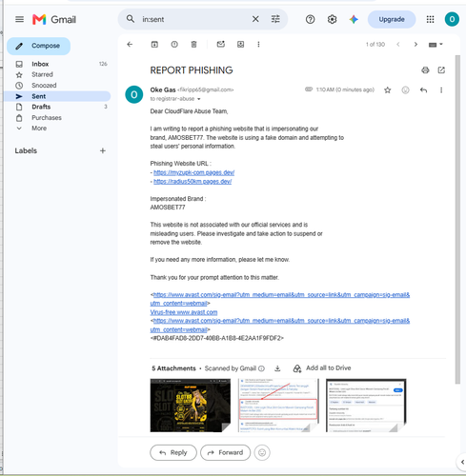Archive this email

click(x=154, y=45)
